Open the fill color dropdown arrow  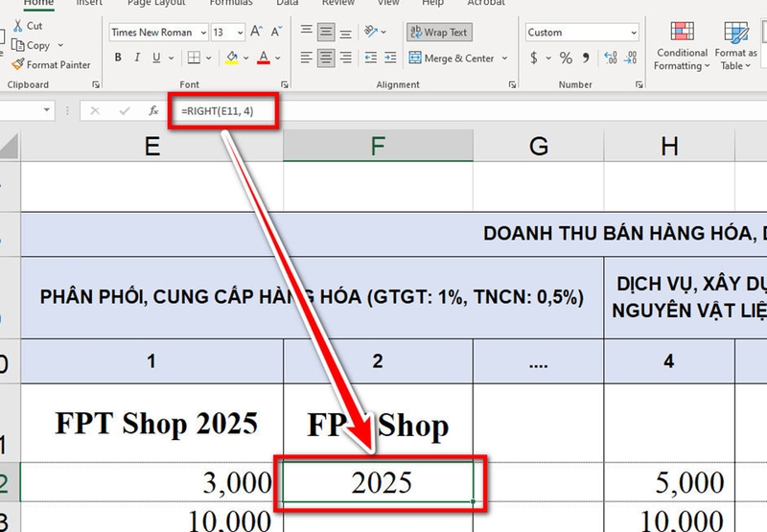coord(246,58)
